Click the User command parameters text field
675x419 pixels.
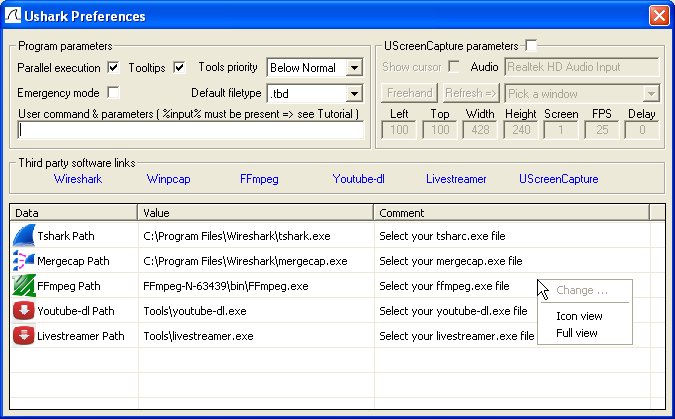(x=190, y=130)
